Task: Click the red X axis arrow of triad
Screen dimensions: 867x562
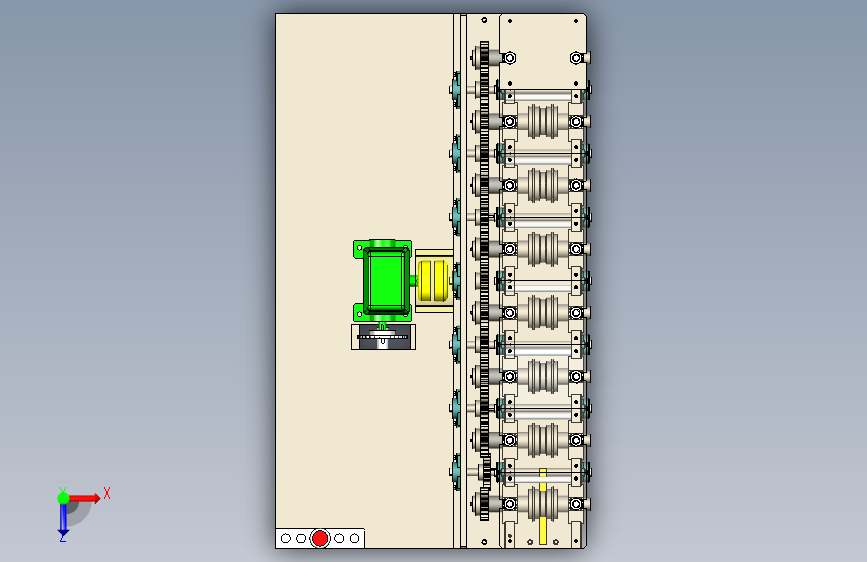Action: (x=84, y=498)
